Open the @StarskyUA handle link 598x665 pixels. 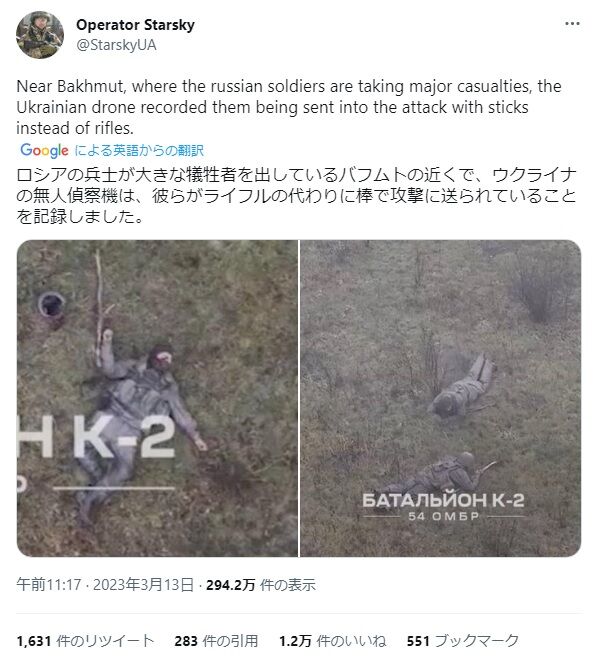(x=116, y=45)
